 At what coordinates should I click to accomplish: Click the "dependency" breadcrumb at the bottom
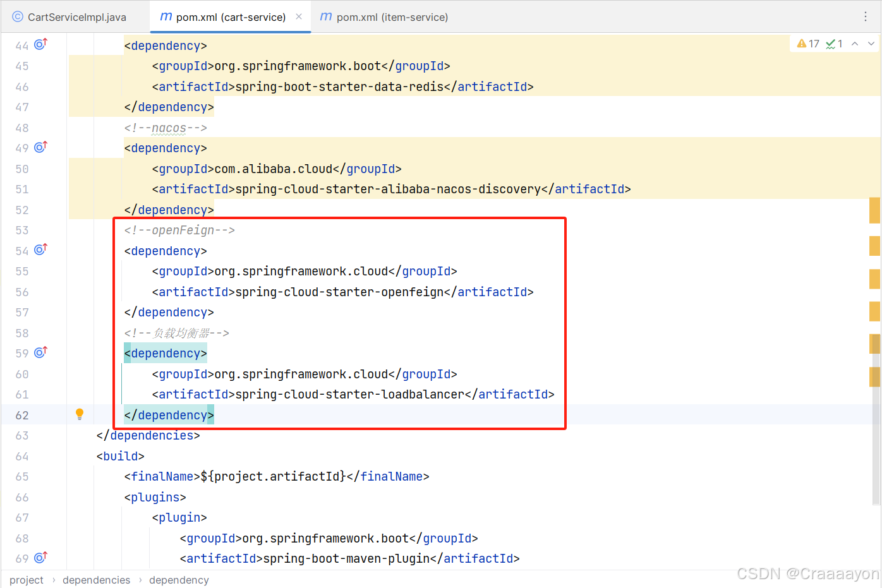point(179,580)
